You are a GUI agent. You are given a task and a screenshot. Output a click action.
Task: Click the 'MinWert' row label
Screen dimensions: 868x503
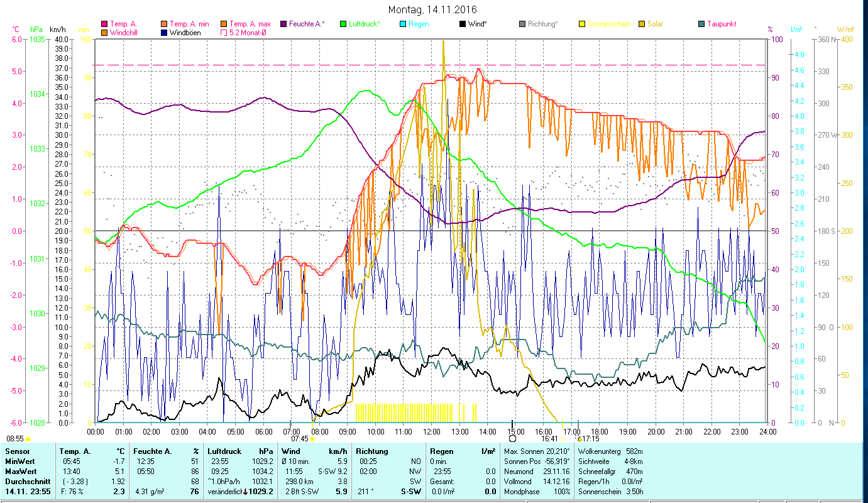(x=19, y=462)
